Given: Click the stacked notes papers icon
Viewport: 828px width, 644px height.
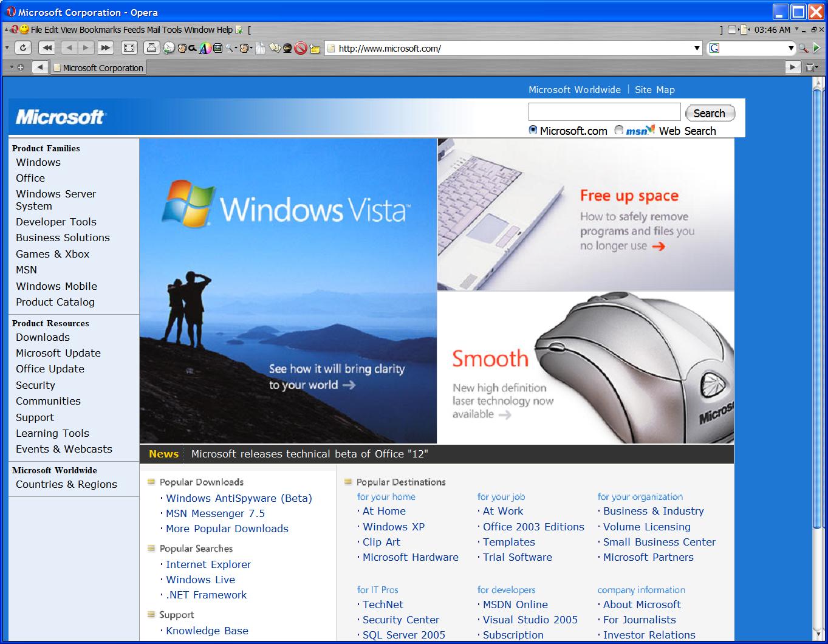Looking at the screenshot, I should (275, 48).
